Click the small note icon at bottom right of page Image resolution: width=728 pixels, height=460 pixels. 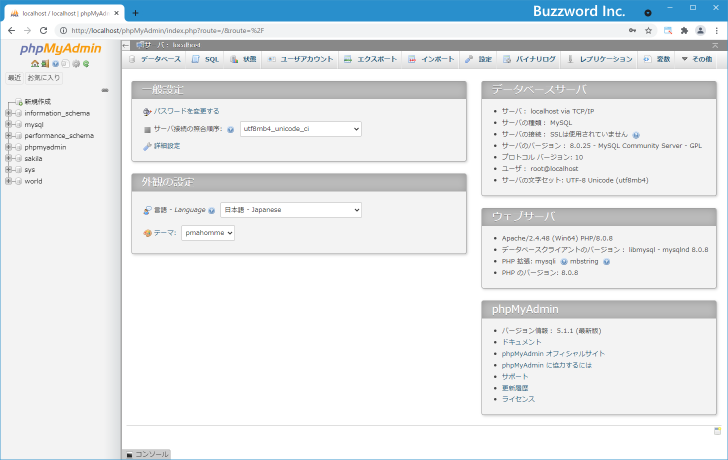pos(717,431)
